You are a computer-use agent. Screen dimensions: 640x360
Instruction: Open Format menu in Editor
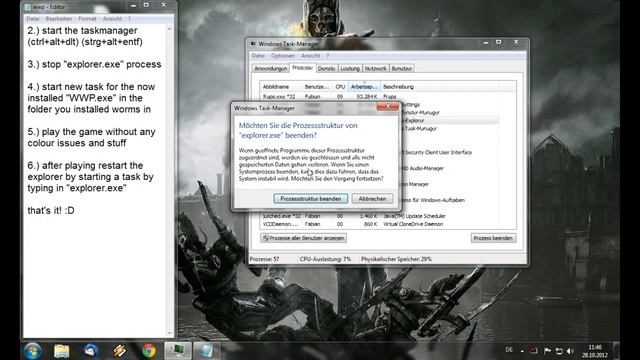(87, 19)
